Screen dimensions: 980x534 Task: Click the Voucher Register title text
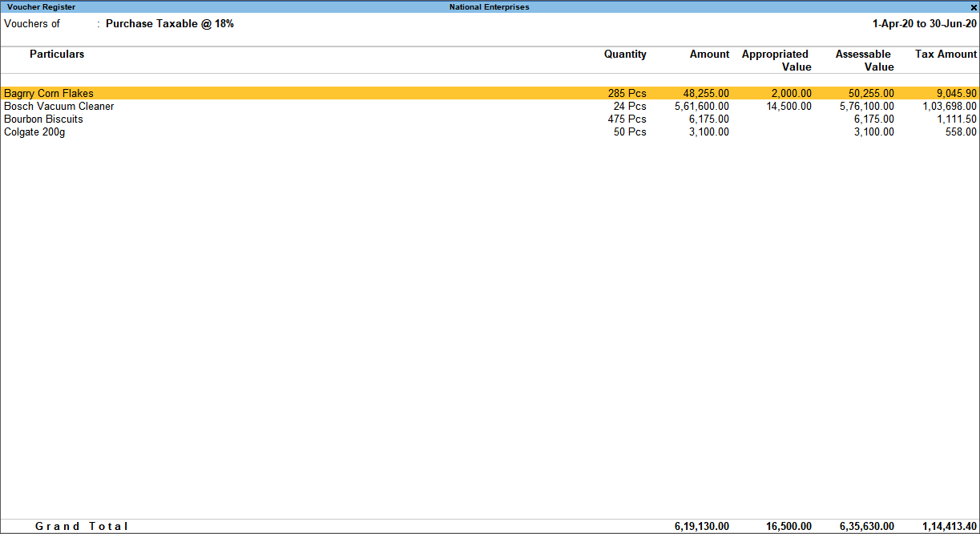pos(42,7)
